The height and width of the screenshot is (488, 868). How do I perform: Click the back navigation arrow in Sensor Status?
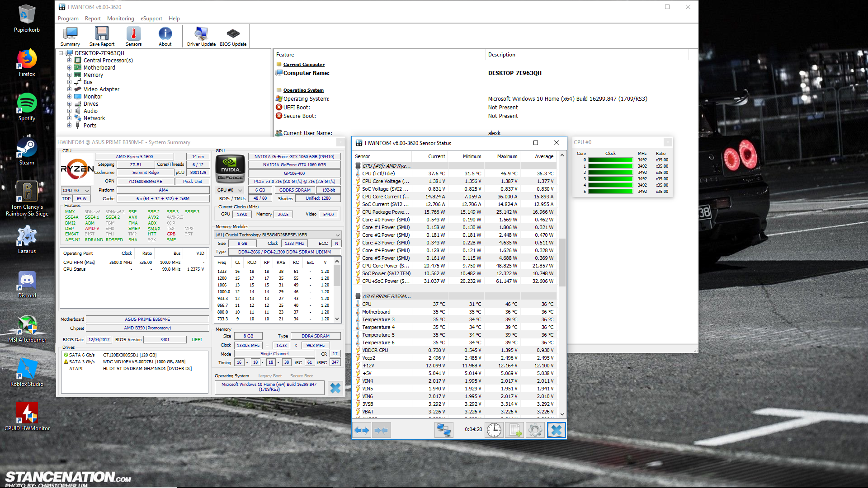(x=359, y=430)
